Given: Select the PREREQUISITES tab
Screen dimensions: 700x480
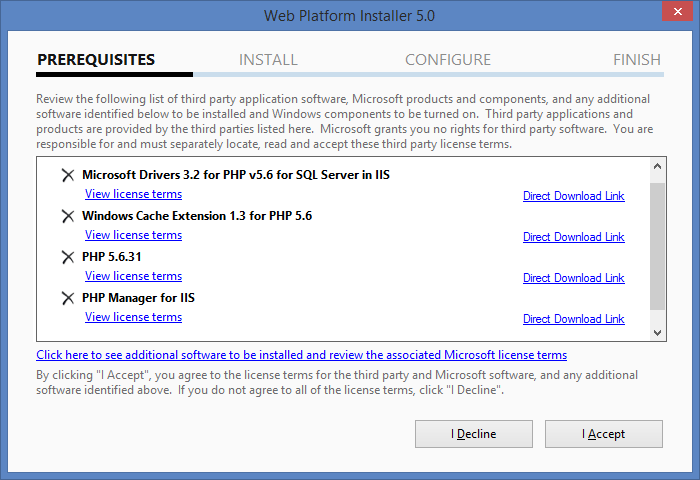Looking at the screenshot, I should [96, 60].
